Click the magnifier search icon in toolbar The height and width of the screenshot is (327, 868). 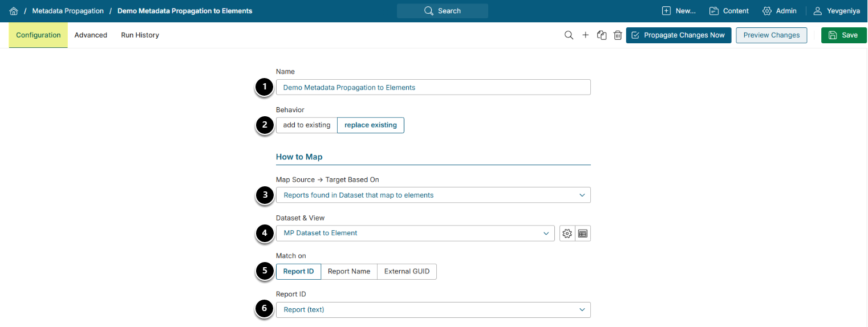569,35
